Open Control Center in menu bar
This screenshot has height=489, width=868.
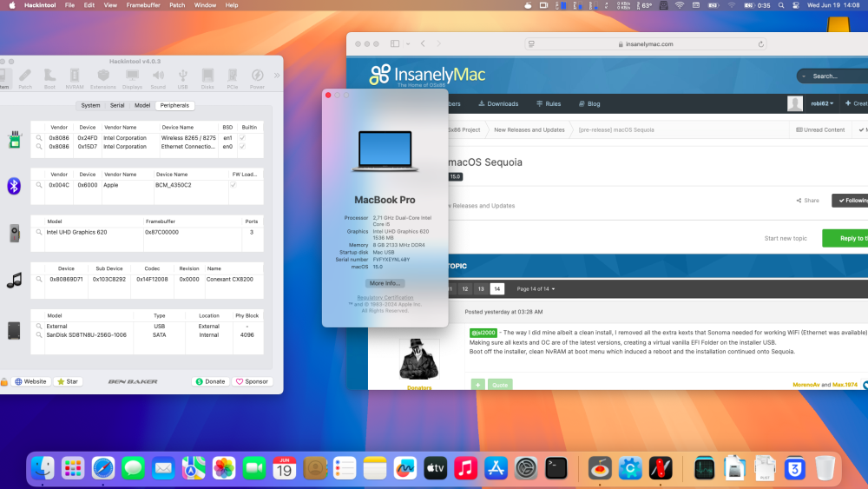795,5
